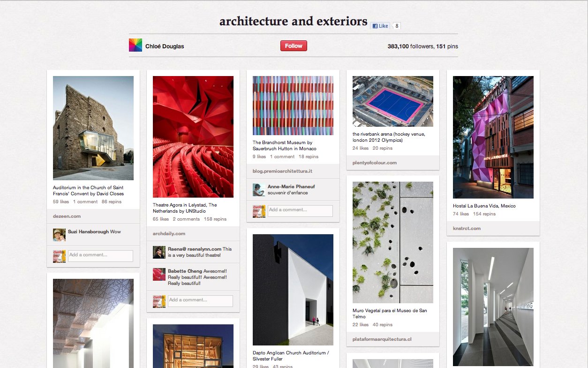Click Chloé Douglas's rainbow avatar icon
This screenshot has width=588, height=368.
[x=135, y=45]
